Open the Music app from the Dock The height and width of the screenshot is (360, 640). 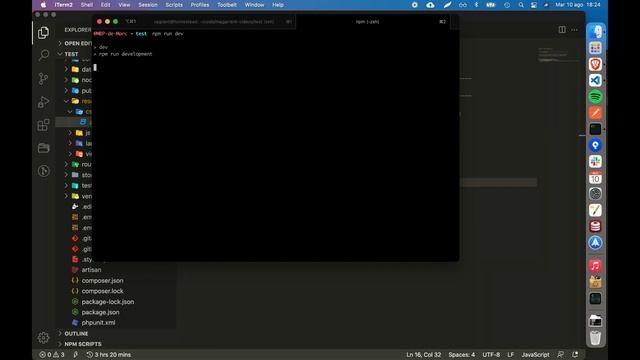pos(595,266)
